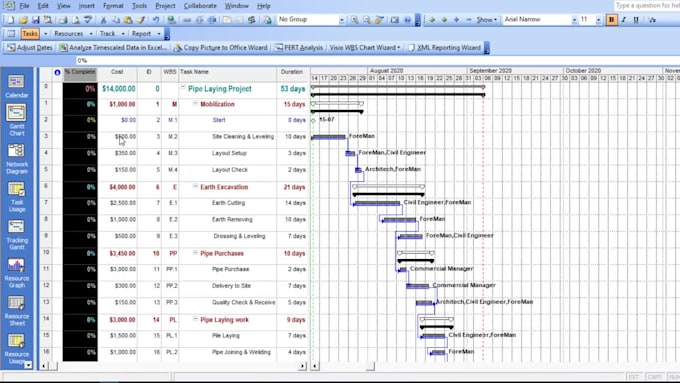Collapse the Pipe Purchases summary task
The image size is (680, 383).
coord(195,253)
